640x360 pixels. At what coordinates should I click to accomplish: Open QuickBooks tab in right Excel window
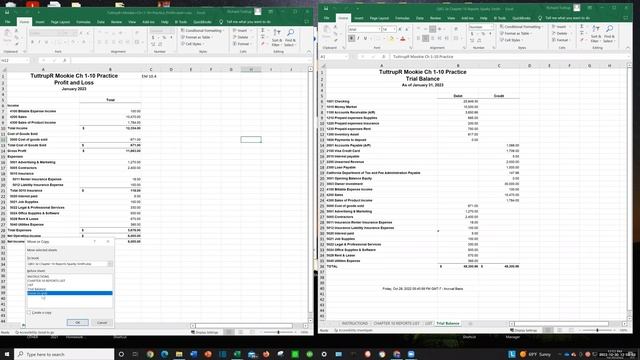(x=521, y=18)
